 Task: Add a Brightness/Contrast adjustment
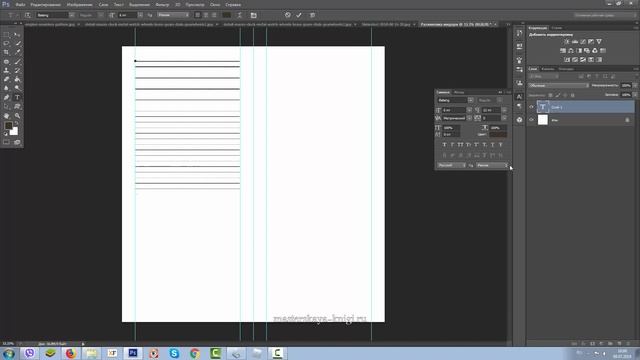point(567,42)
